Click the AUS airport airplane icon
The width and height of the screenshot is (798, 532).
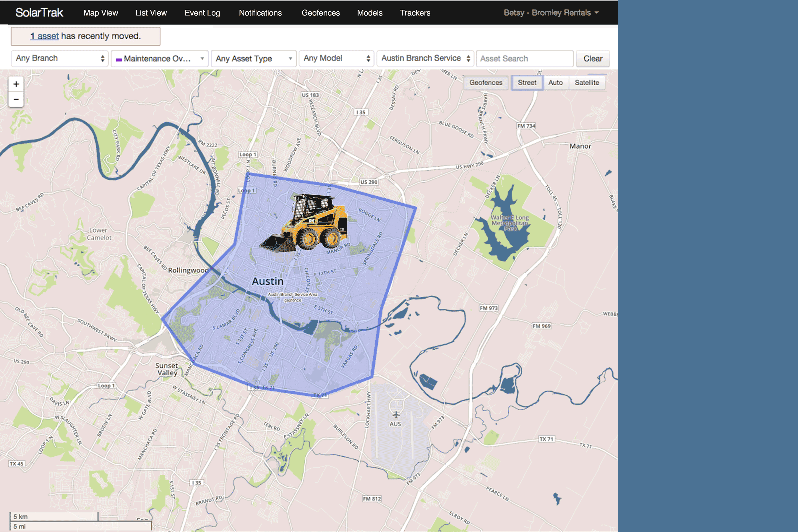396,415
